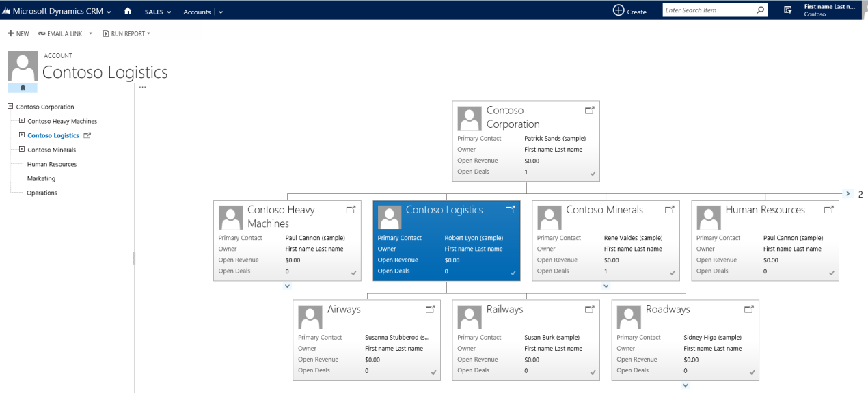Collapse the Contoso Corporation tree node
Image resolution: width=868 pixels, height=393 pixels.
click(10, 107)
